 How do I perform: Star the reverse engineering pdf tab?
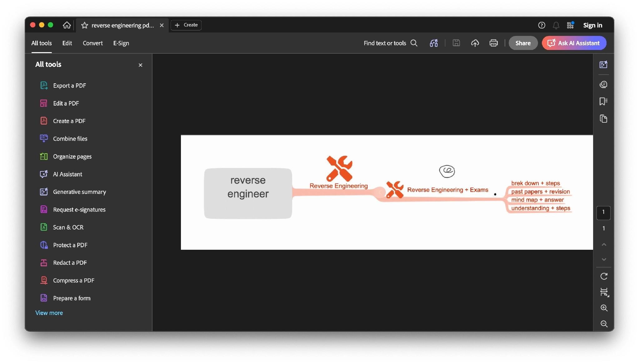tap(84, 25)
